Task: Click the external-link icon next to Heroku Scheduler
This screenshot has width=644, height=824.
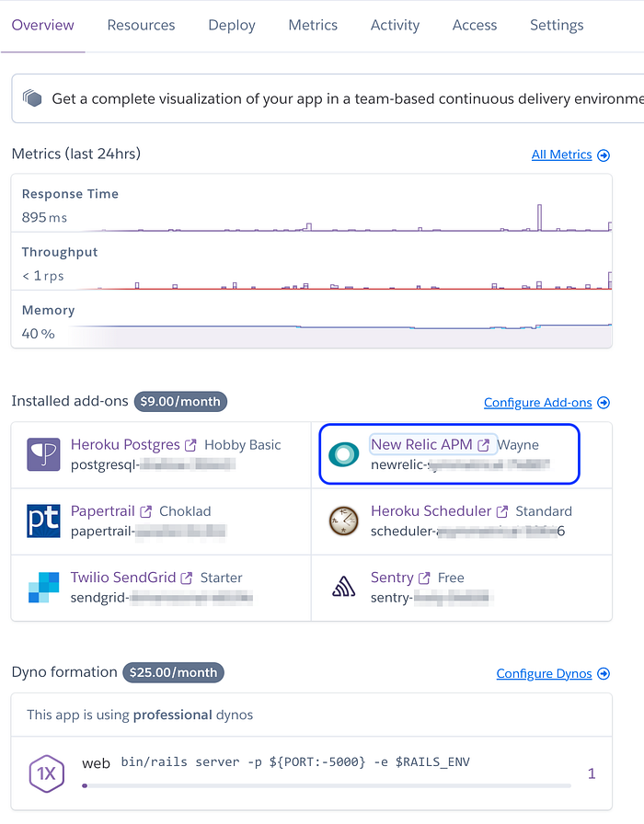Action: 502,511
